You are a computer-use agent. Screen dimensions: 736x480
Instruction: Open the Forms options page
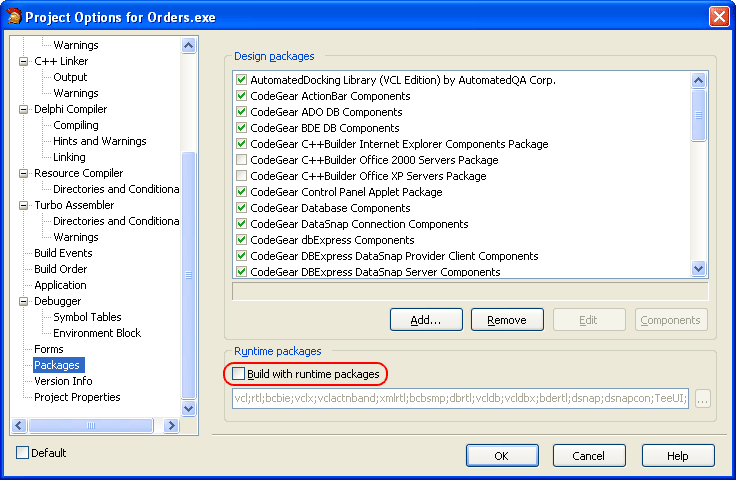[49, 349]
